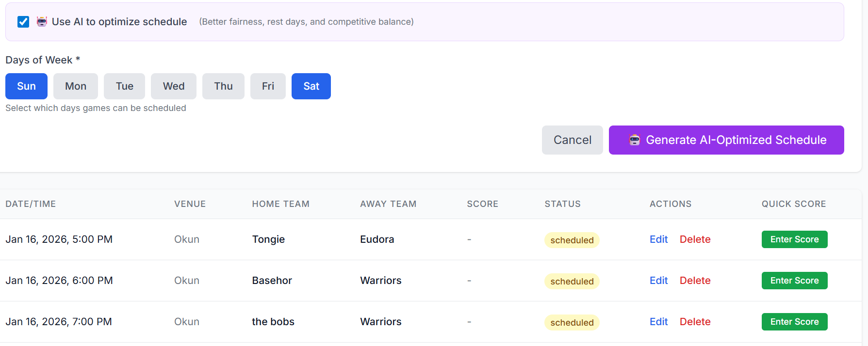Click the robot icon beside Use AI label
Screen dimensions: 868x346
pyautogui.click(x=42, y=22)
